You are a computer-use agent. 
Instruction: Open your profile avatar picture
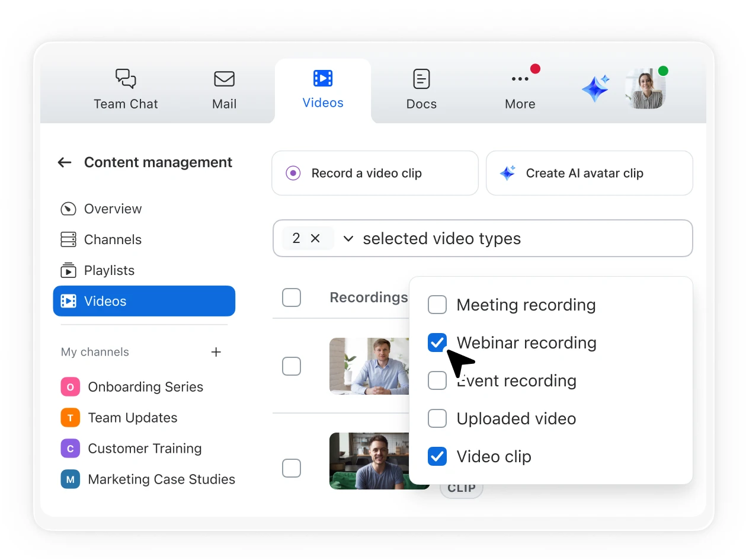pos(645,88)
